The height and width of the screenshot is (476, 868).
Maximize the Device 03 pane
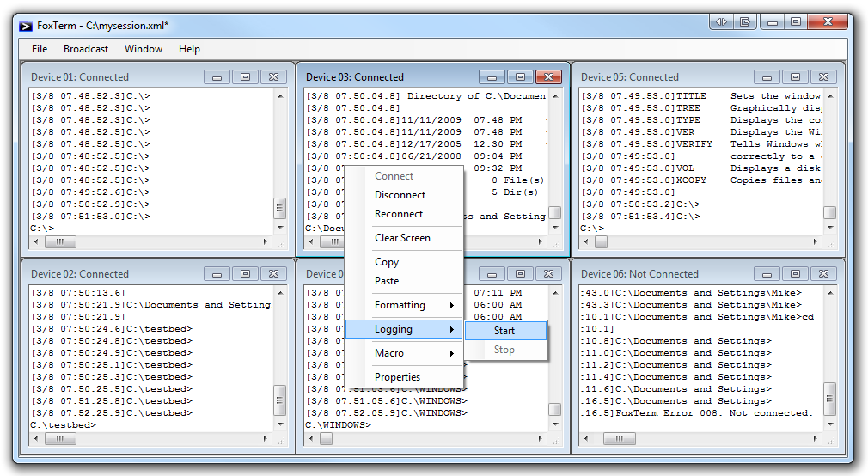pos(520,77)
